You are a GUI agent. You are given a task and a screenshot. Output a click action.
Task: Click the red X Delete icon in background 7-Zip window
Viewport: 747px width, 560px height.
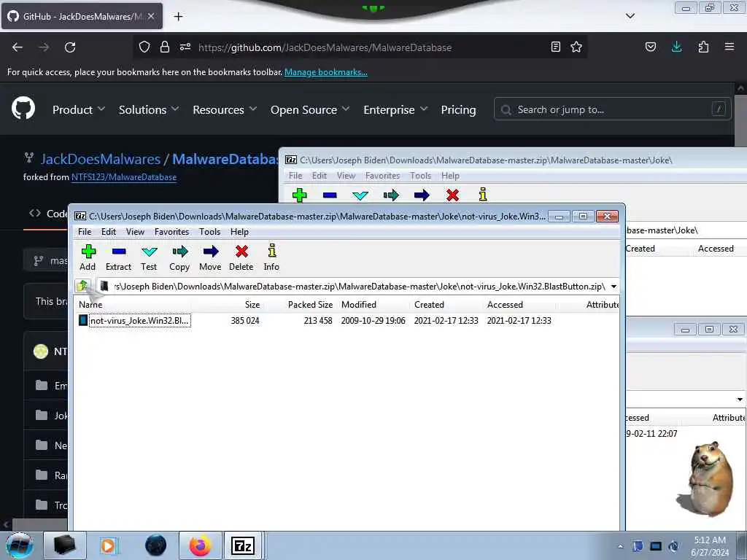[x=452, y=195]
